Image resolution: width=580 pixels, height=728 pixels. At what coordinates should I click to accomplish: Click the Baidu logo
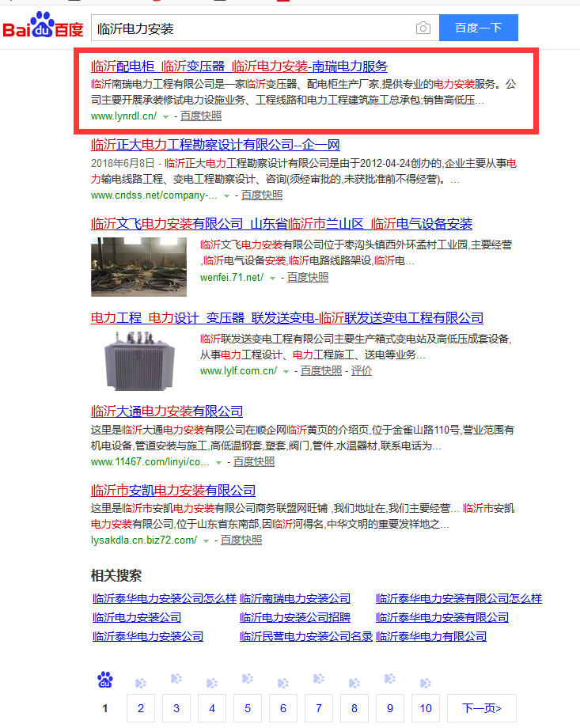pyautogui.click(x=43, y=28)
